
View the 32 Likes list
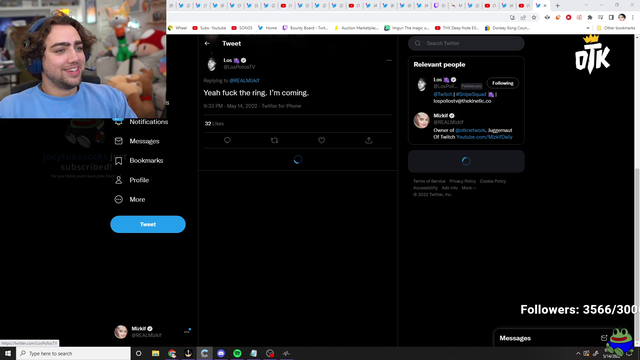(214, 124)
